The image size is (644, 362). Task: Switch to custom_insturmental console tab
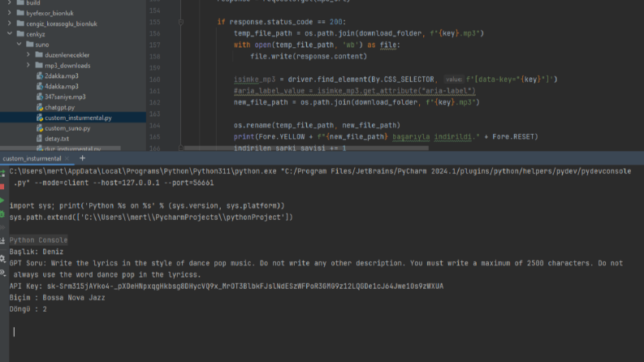point(32,158)
